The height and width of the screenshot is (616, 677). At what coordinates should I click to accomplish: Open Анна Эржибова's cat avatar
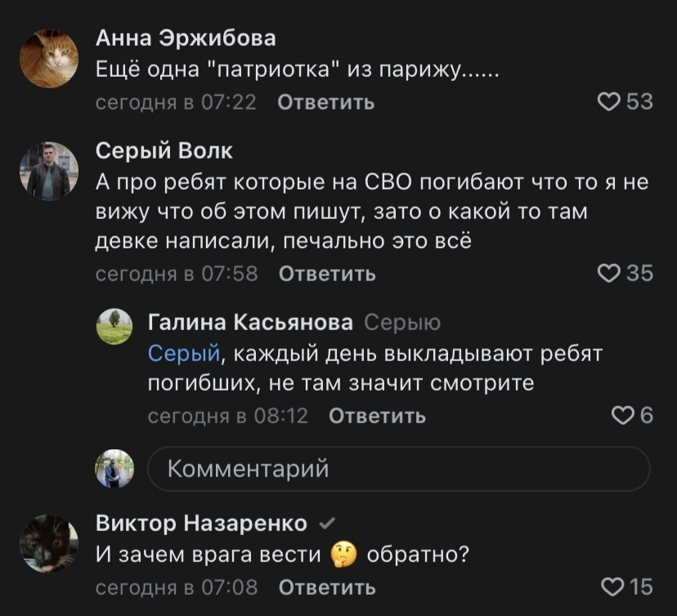[49, 58]
